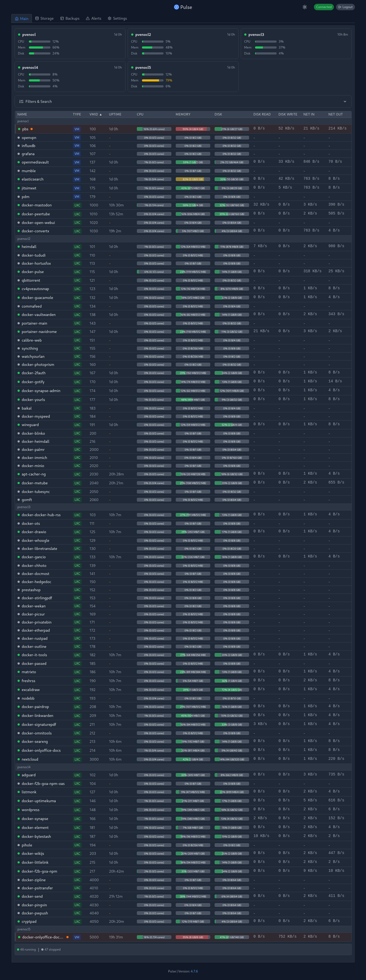Click the Connected status badge

[x=323, y=7]
